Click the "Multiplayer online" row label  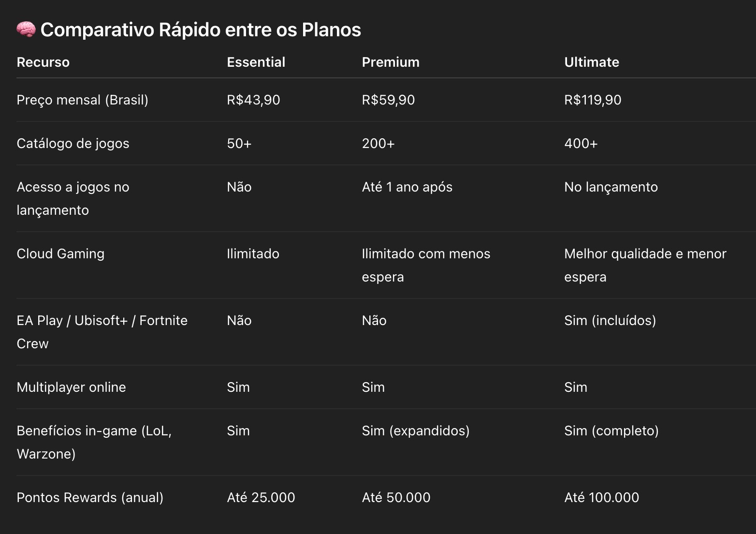tap(71, 387)
